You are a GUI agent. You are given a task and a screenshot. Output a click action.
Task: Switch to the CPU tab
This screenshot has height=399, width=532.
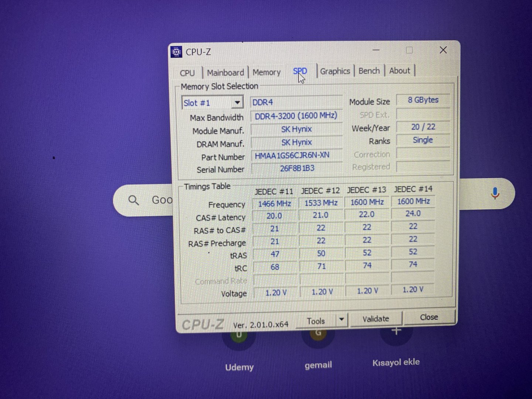point(187,73)
